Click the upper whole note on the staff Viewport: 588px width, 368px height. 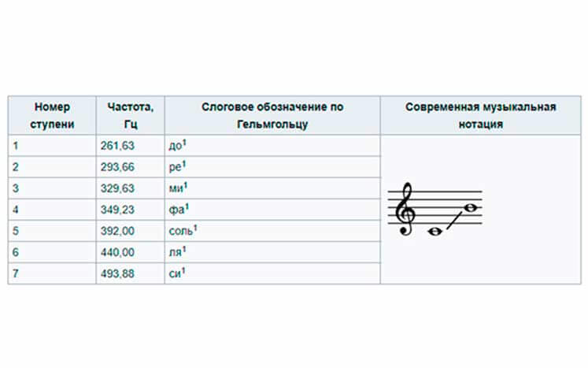471,209
